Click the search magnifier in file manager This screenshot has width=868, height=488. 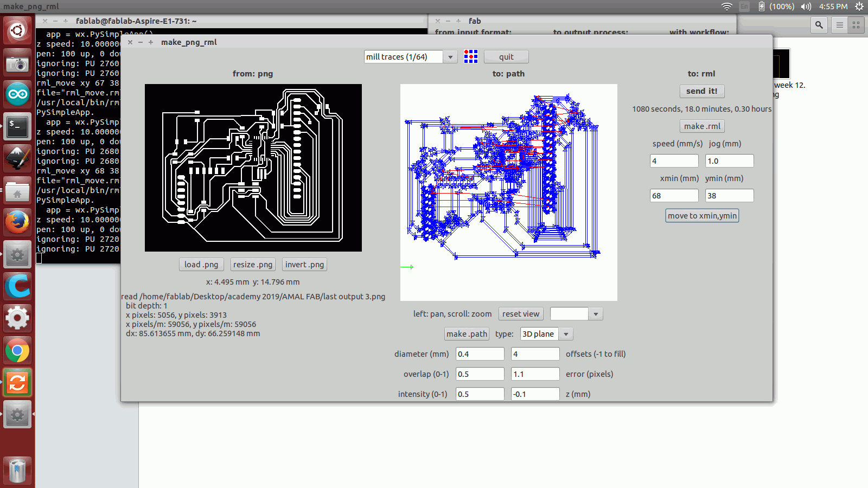(x=819, y=24)
